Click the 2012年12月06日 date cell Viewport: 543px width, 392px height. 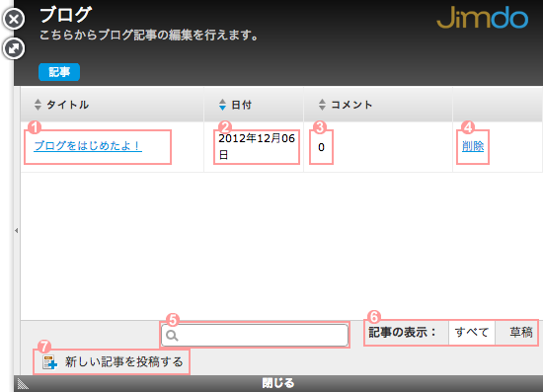[257, 146]
